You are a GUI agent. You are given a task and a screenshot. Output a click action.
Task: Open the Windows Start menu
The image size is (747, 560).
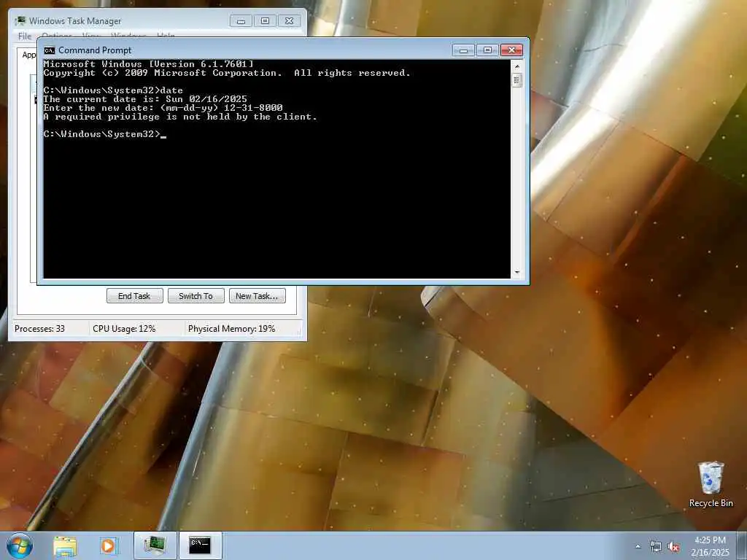tap(19, 545)
